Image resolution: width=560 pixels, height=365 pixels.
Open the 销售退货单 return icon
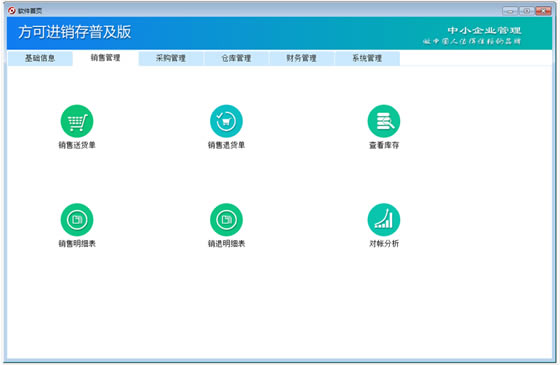226,121
